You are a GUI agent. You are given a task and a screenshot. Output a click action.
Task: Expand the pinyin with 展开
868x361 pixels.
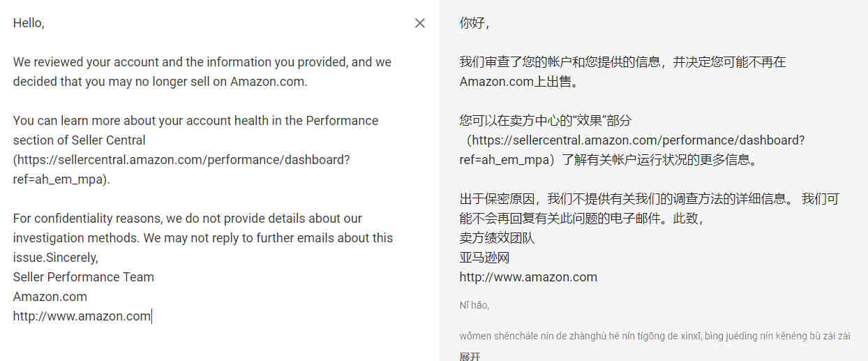pyautogui.click(x=470, y=356)
